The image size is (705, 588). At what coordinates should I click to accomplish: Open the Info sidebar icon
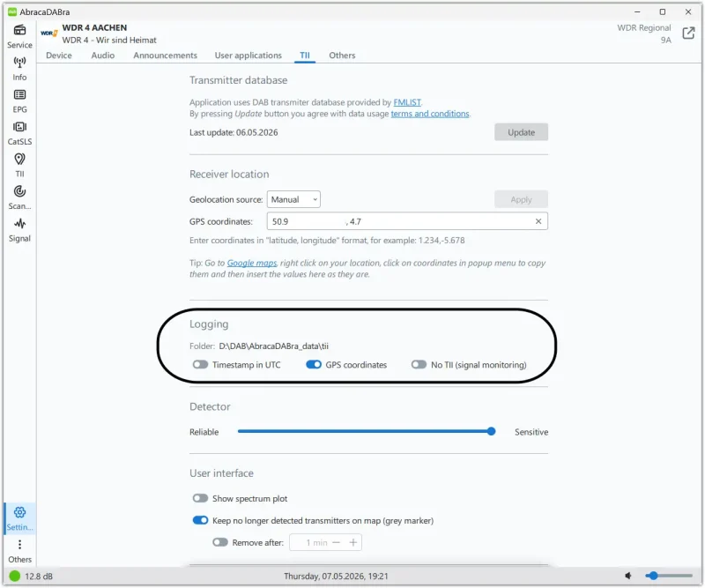tap(19, 69)
